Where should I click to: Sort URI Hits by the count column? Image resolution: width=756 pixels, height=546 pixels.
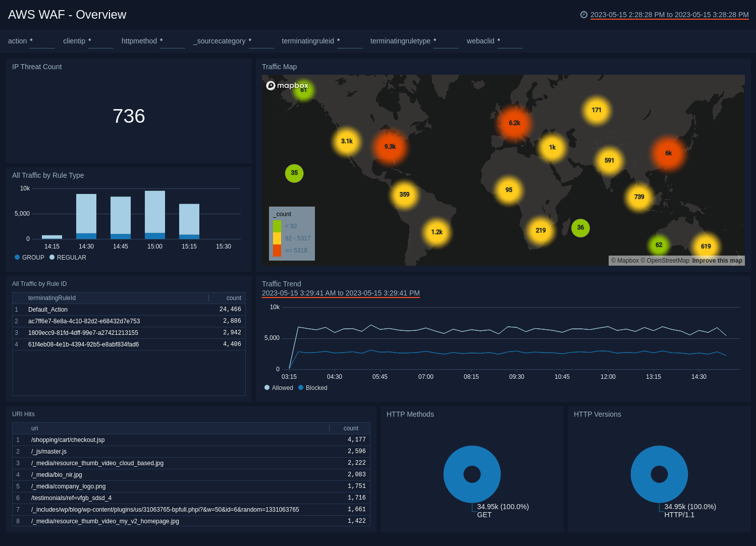pos(351,428)
